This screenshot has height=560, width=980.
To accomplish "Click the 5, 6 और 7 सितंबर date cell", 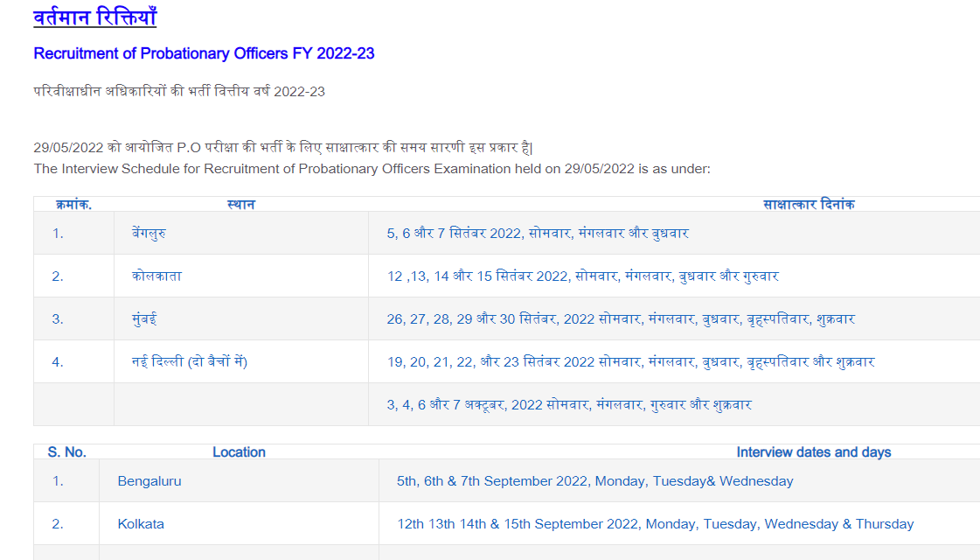I will 538,233.
